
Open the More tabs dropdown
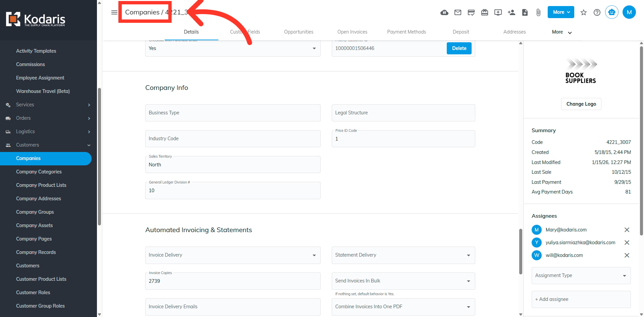point(562,32)
